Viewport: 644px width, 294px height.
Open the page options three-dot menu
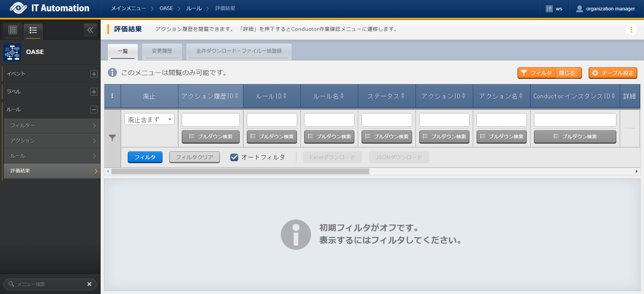pyautogui.click(x=631, y=30)
